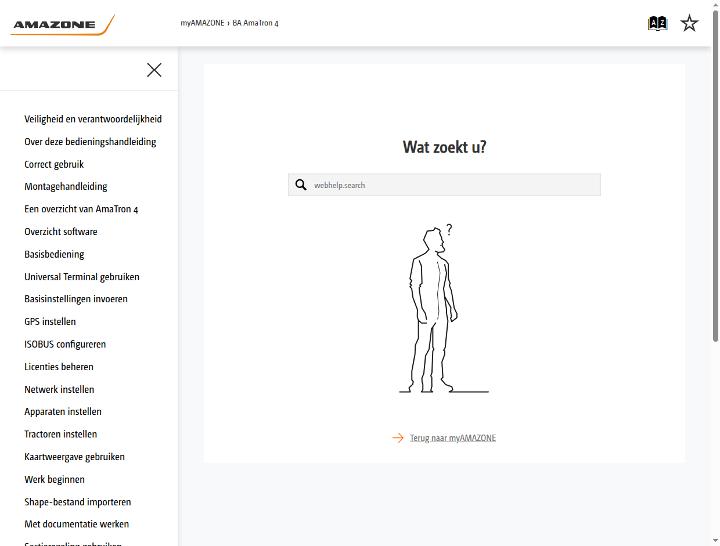The height and width of the screenshot is (546, 720).
Task: Open Over deze bedieningshandleiding section
Action: [90, 141]
